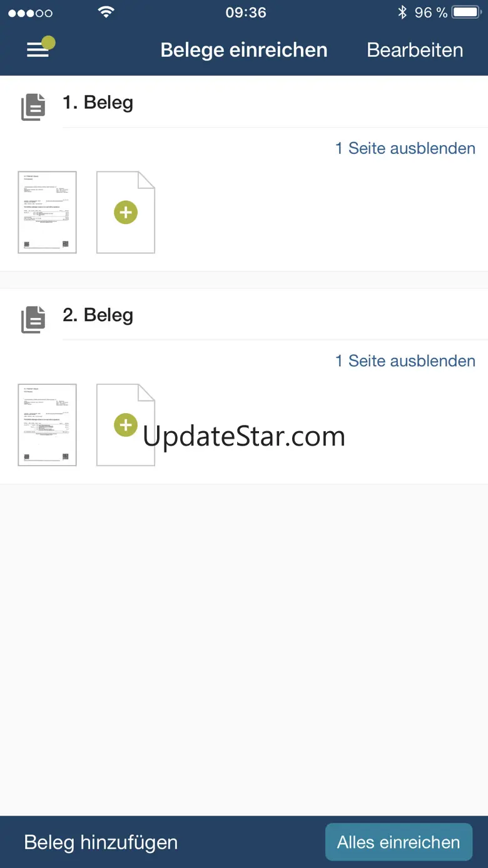Viewport: 488px width, 868px height.
Task: Tap the 09:36 clock in status bar
Action: [x=246, y=13]
